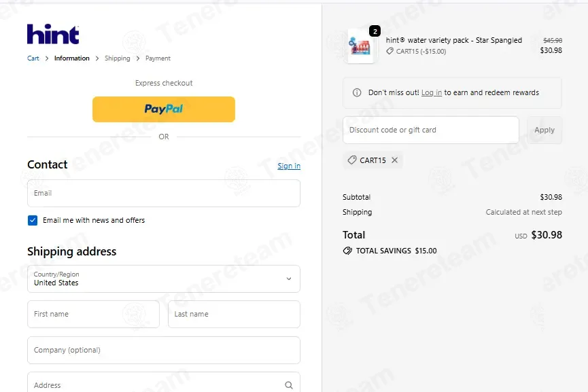
Task: Click the product quantity badge
Action: click(x=375, y=31)
